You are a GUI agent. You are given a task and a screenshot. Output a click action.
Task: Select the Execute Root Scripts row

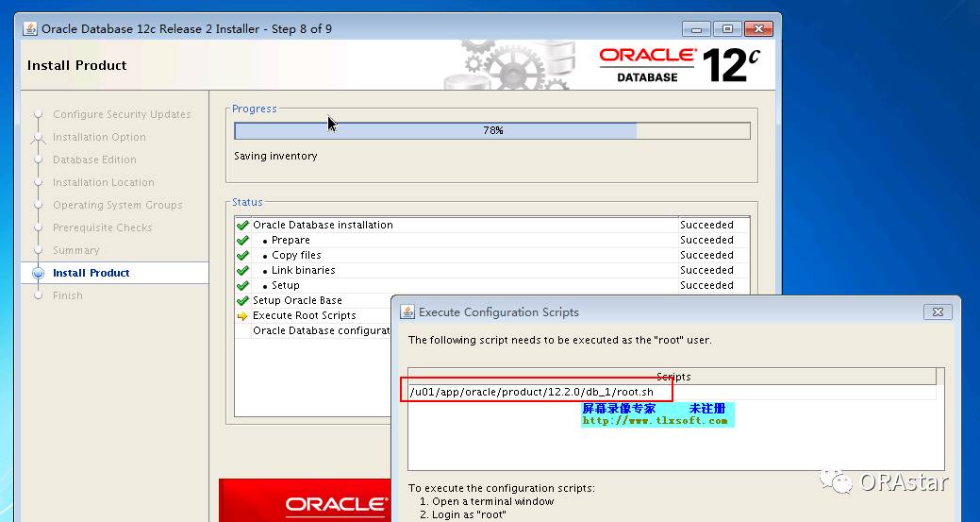[313, 315]
